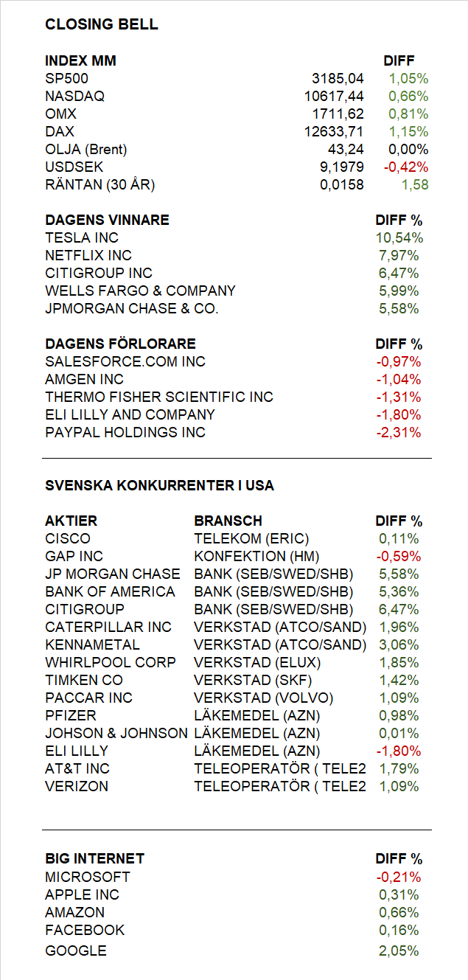Select the BIG INTERNET section header
The height and width of the screenshot is (980, 468).
tap(94, 859)
